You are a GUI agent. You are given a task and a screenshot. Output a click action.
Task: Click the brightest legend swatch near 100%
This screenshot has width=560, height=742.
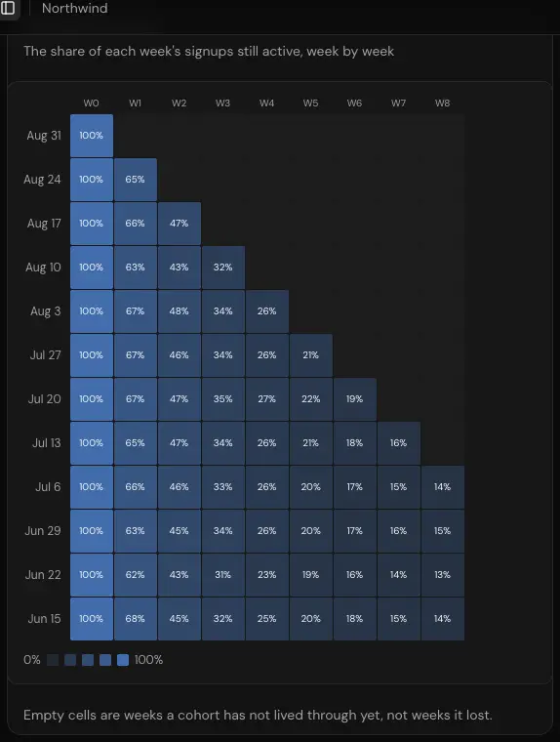pyautogui.click(x=123, y=660)
